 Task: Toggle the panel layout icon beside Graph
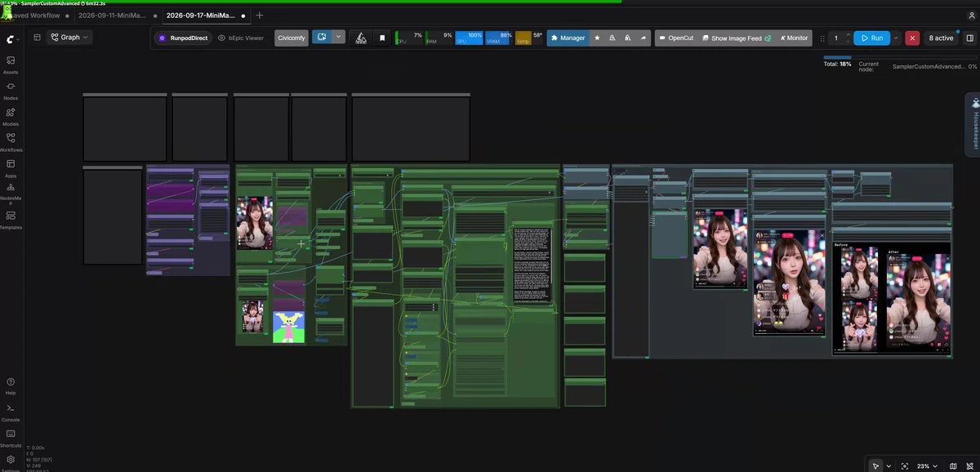(37, 37)
